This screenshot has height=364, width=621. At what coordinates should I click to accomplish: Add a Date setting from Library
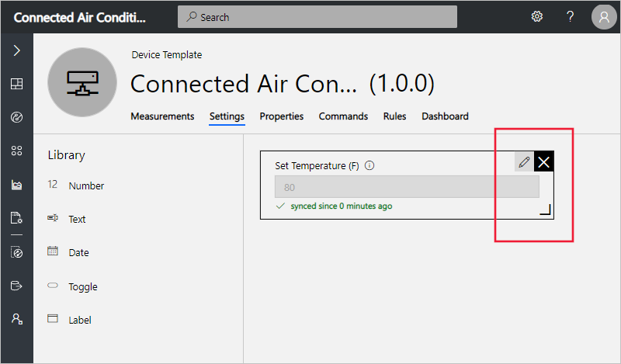click(x=68, y=252)
